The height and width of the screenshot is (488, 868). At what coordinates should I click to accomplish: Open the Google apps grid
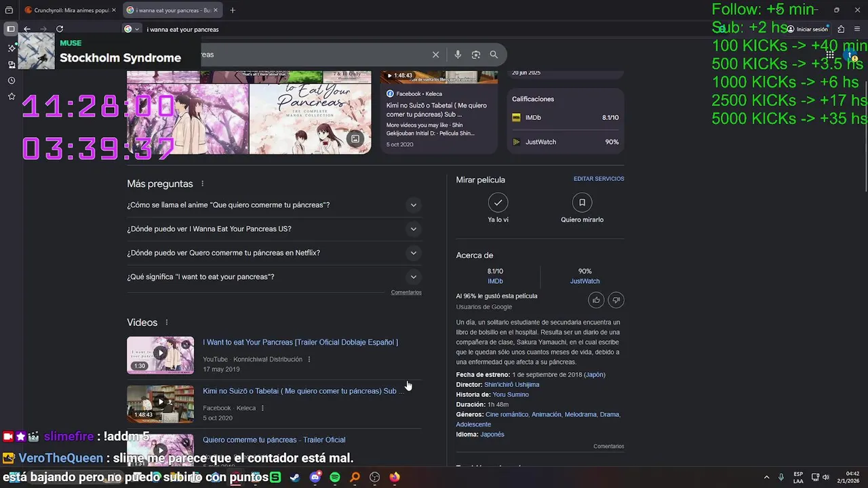(x=829, y=55)
